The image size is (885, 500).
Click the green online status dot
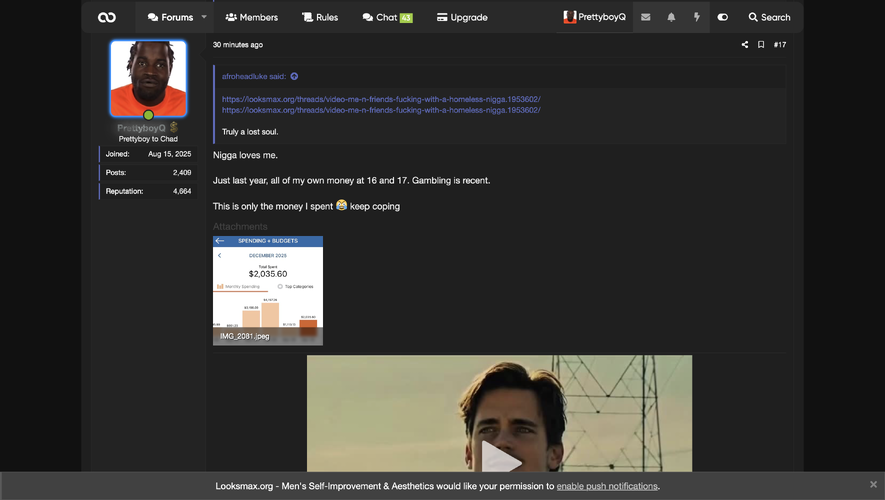tap(148, 115)
